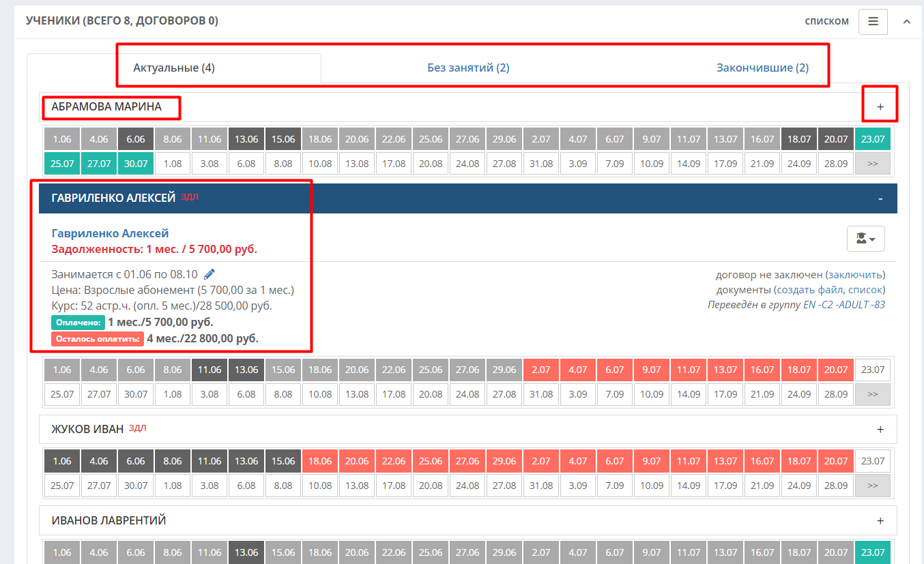Viewport: 924px width, 564px height.
Task: Click the Абрамова Марина name header
Action: 106,107
